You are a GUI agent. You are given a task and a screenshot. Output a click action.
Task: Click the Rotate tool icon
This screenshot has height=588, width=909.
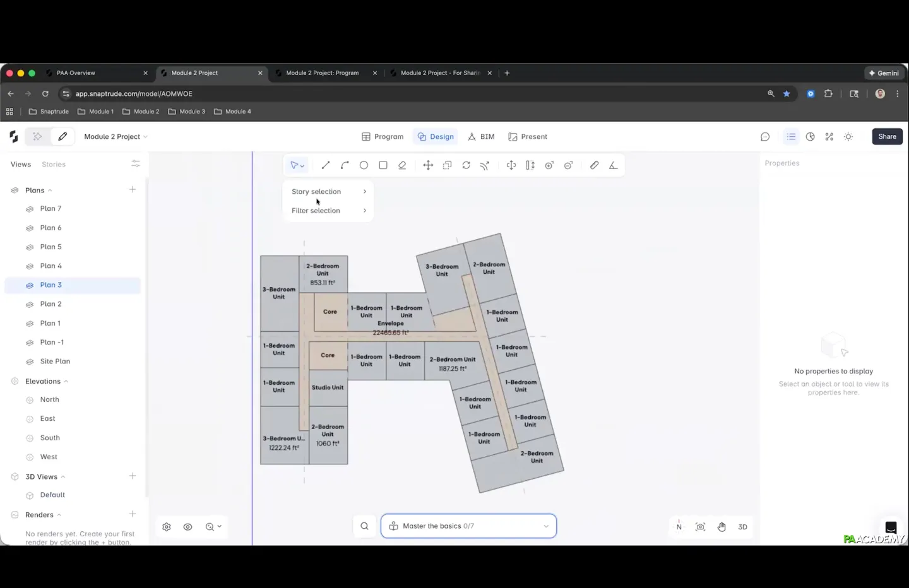click(x=466, y=165)
